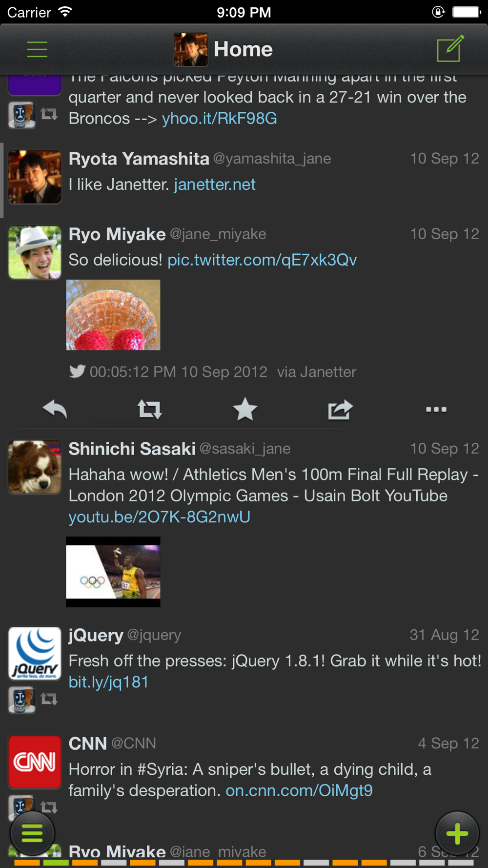Tap the CNN logo avatar
The width and height of the screenshot is (488, 868).
35,762
